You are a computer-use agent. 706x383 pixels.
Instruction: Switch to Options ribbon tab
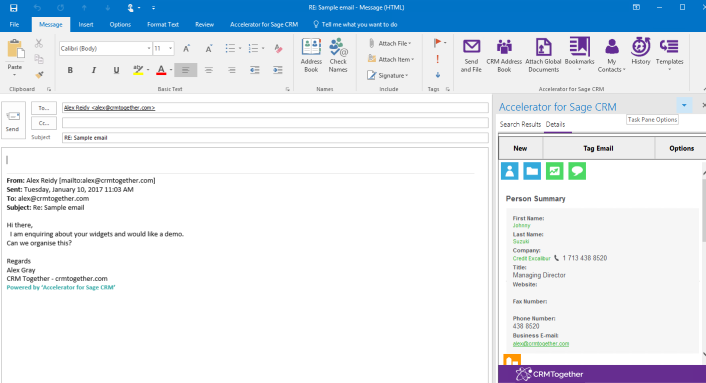pyautogui.click(x=120, y=24)
